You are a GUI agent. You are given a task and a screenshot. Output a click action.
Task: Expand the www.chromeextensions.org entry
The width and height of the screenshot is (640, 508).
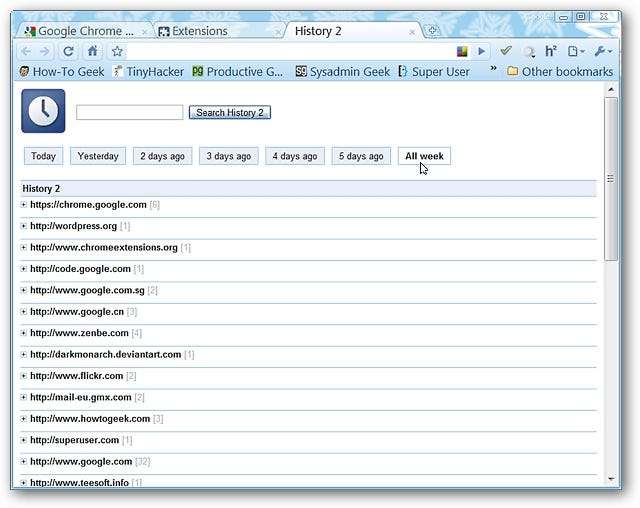coord(24,247)
